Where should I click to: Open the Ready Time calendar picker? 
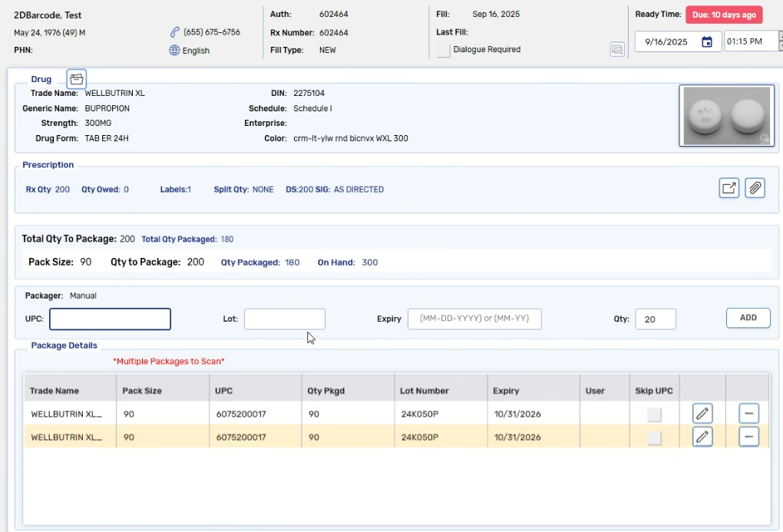tap(707, 41)
